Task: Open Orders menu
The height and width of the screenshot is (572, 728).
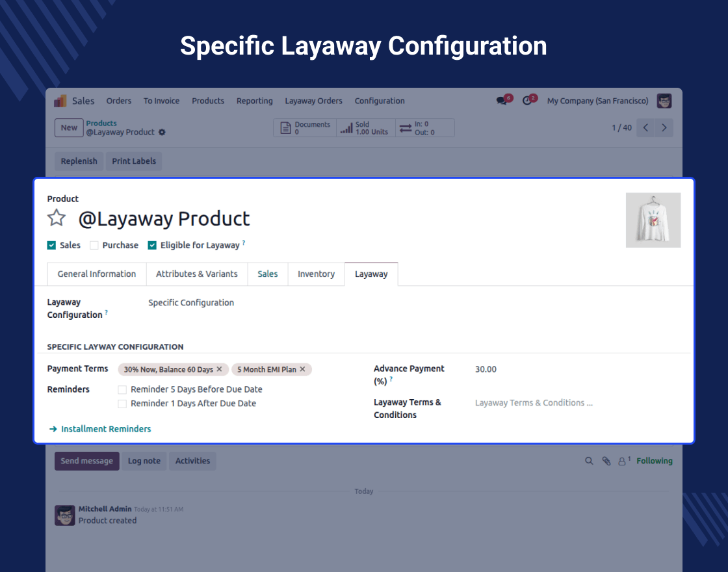Action: pos(119,101)
